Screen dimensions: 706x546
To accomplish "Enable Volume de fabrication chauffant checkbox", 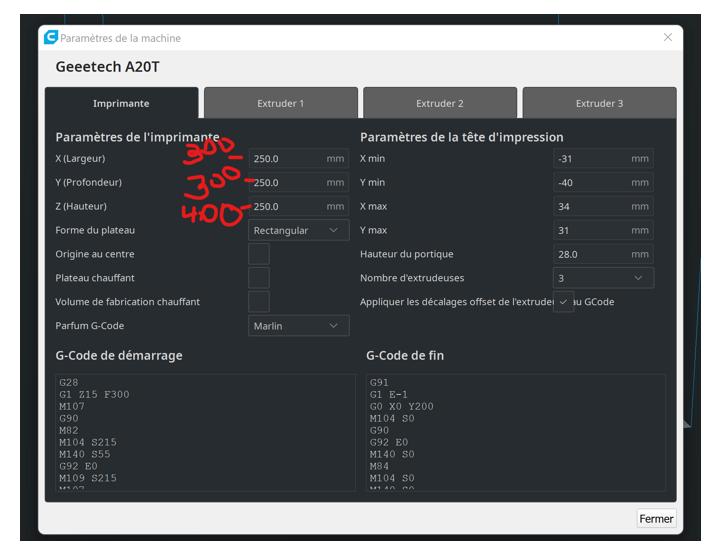I will point(259,302).
